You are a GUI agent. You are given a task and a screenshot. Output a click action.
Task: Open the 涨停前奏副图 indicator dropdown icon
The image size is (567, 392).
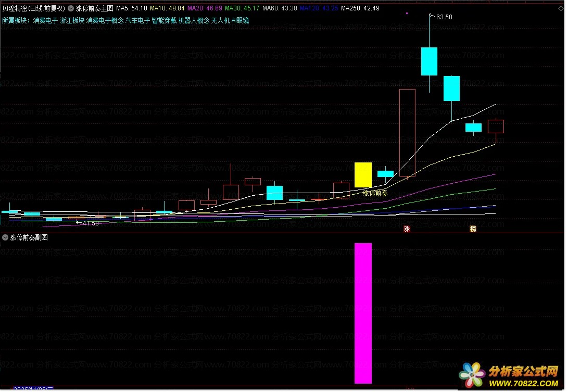(5, 237)
